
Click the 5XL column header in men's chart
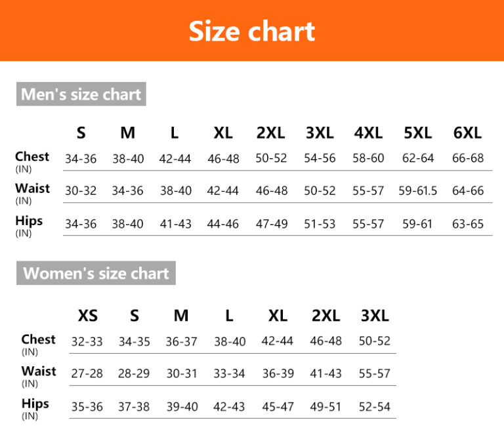417,133
